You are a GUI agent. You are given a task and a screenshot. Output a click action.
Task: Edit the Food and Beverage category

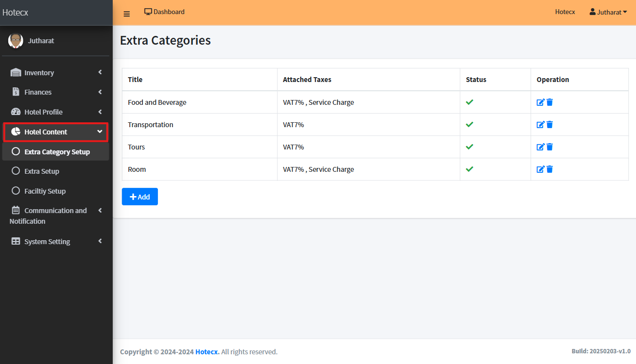pos(540,102)
